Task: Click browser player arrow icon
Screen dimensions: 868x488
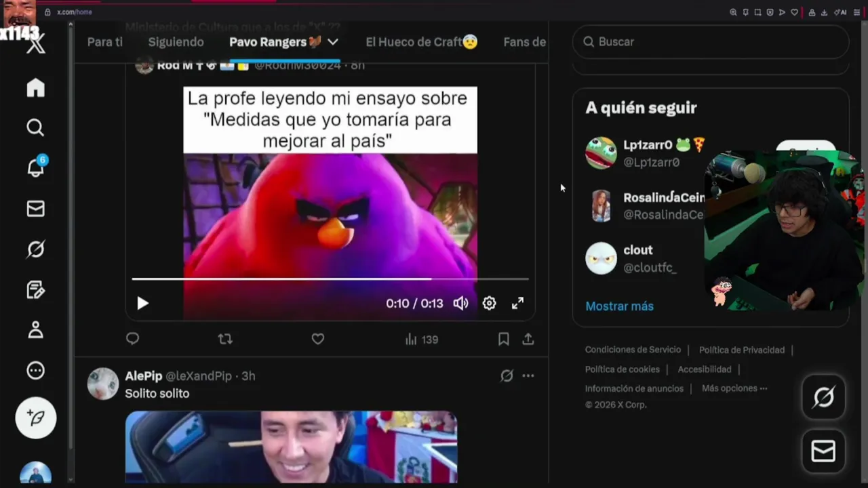Action: point(782,12)
